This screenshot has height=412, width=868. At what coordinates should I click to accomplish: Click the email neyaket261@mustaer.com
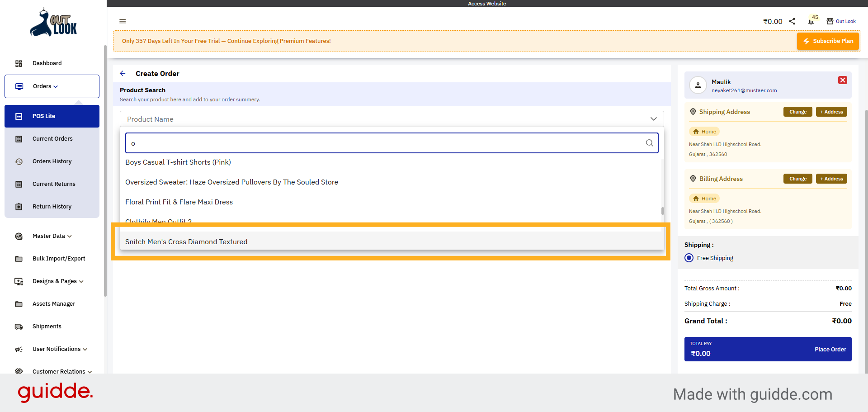744,90
